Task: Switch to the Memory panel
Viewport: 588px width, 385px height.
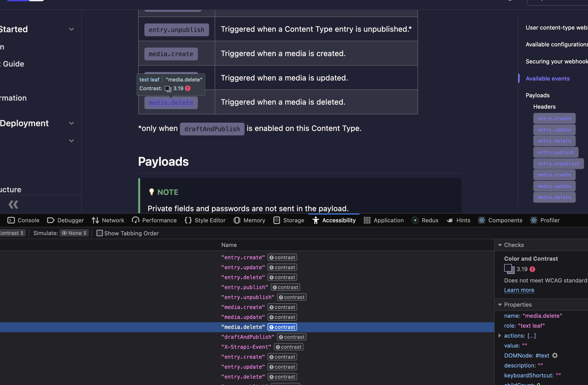Action: point(249,220)
